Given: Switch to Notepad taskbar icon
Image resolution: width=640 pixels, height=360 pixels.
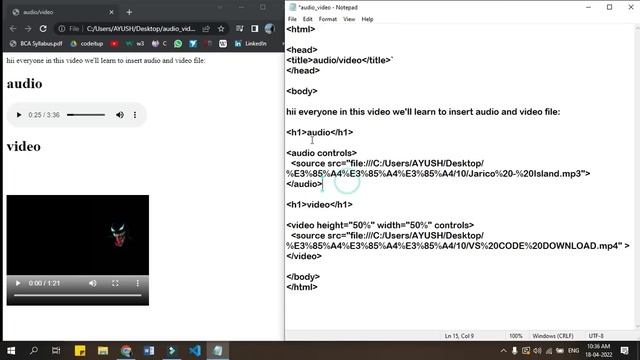Looking at the screenshot, I should pyautogui.click(x=218, y=351).
